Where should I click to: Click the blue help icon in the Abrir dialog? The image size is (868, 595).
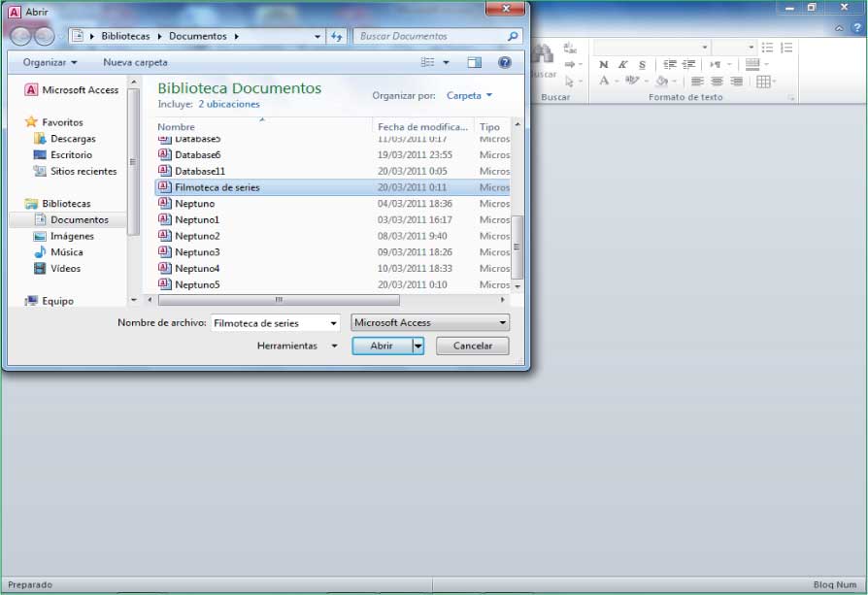(x=505, y=62)
